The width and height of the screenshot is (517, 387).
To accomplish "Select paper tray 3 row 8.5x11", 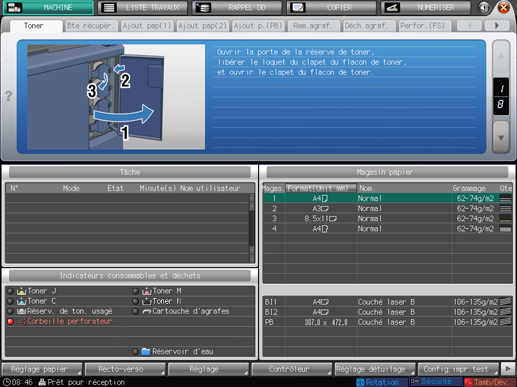I will [388, 219].
